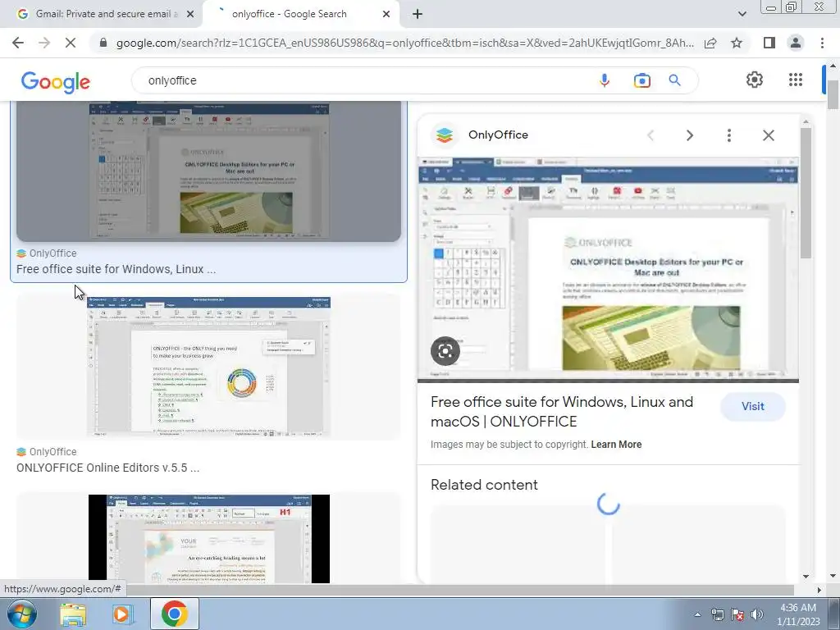Expand the tab search dropdown
840x630 pixels.
(x=742, y=14)
